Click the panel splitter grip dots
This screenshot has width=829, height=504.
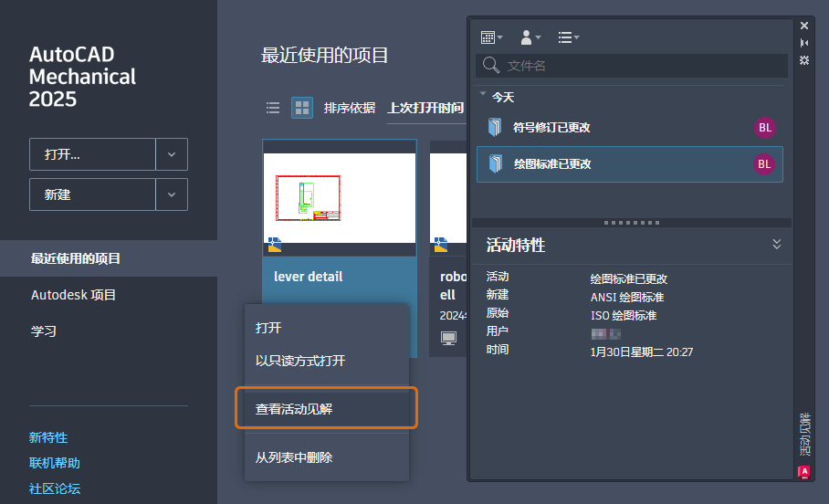click(631, 223)
